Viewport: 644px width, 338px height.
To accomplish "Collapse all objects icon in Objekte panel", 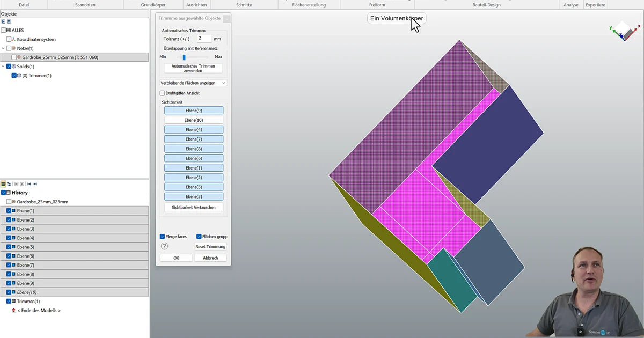I will click(9, 21).
